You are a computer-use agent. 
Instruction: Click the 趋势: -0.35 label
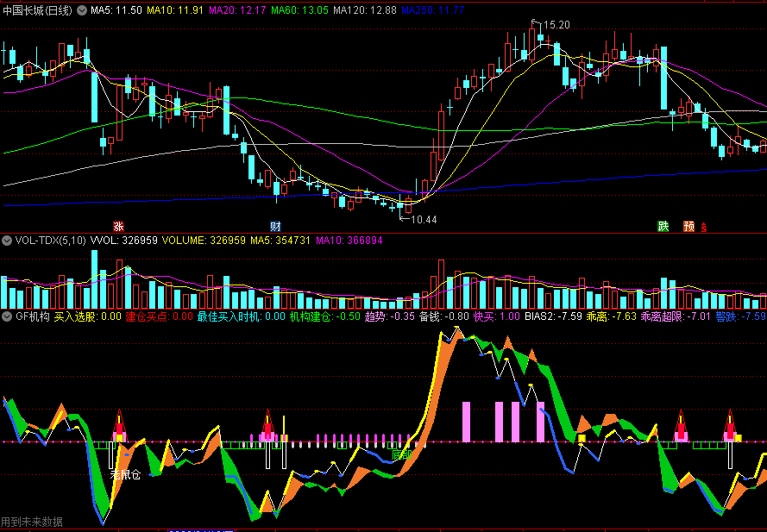coord(390,316)
